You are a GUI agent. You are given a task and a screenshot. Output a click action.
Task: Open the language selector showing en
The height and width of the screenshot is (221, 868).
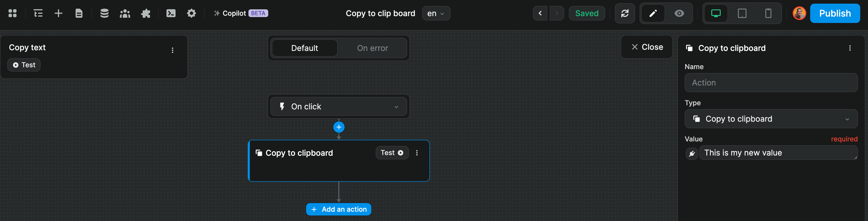click(436, 13)
